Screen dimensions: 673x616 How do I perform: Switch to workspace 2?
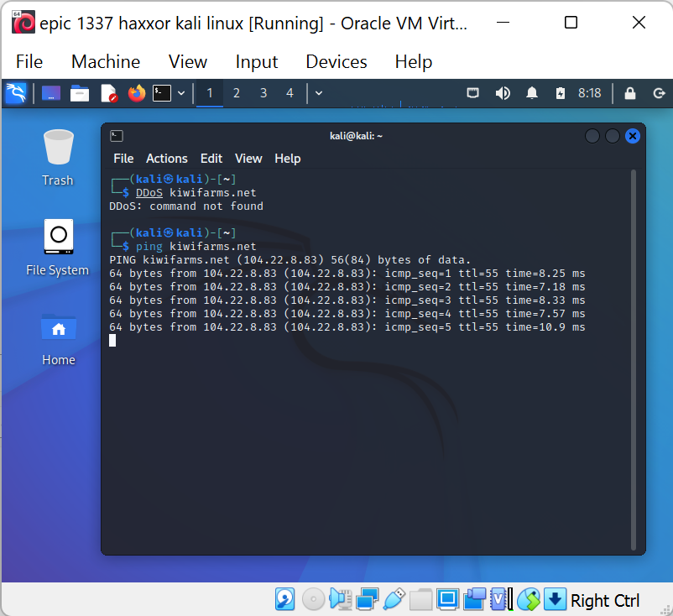237,93
